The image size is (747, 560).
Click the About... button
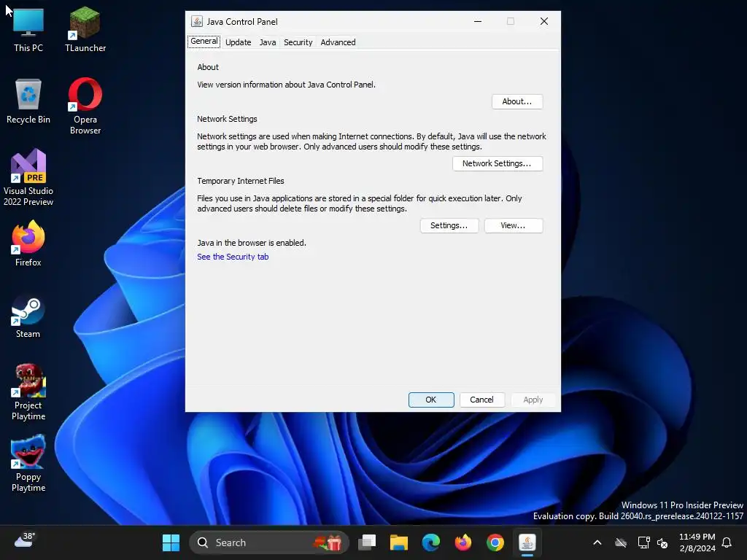tap(517, 101)
